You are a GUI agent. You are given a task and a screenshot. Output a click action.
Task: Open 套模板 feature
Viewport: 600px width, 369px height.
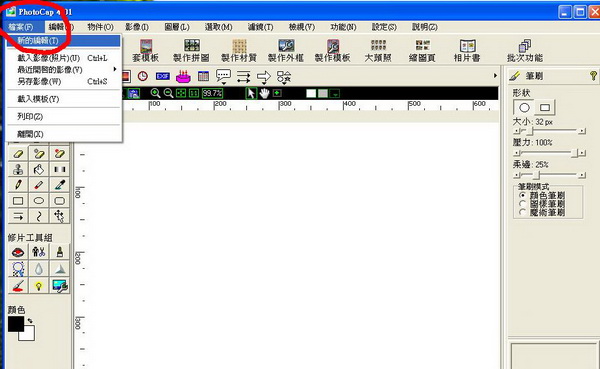pos(145,51)
